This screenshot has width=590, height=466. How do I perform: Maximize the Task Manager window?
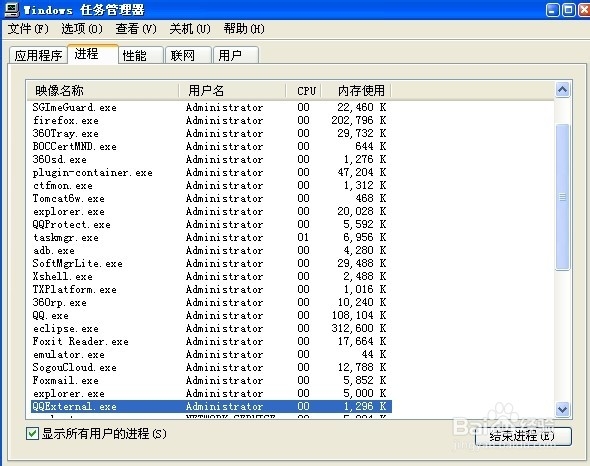569,10
